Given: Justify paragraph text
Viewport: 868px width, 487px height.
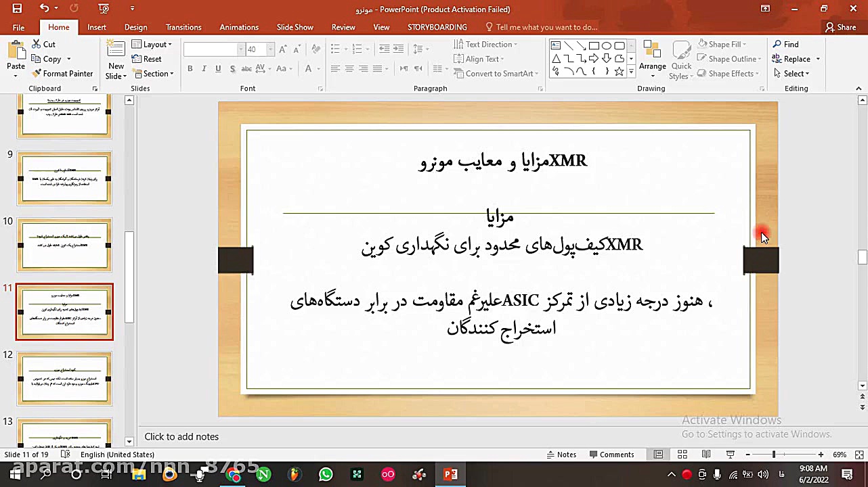Looking at the screenshot, I should click(x=378, y=68).
